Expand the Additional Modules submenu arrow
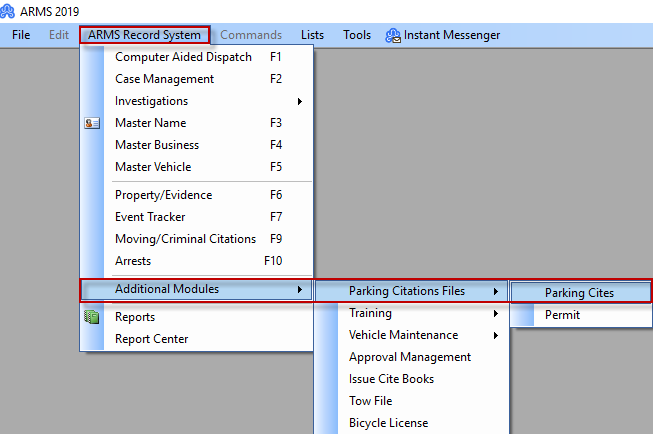653x434 pixels. 300,289
